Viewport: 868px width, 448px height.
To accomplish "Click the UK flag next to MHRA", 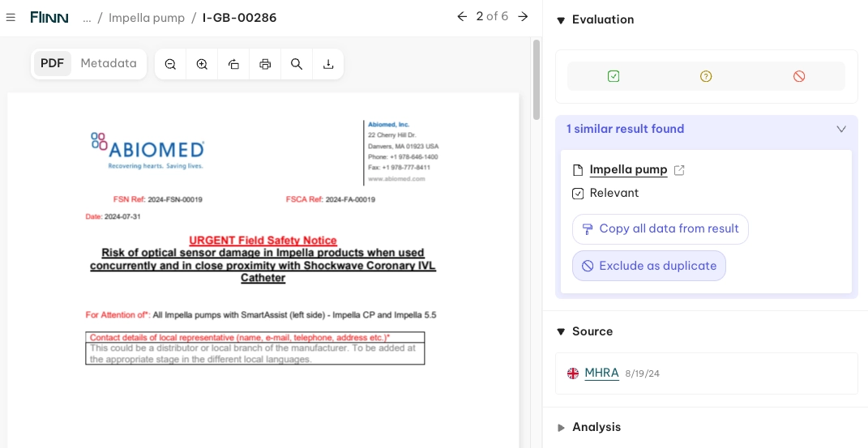I will click(573, 373).
